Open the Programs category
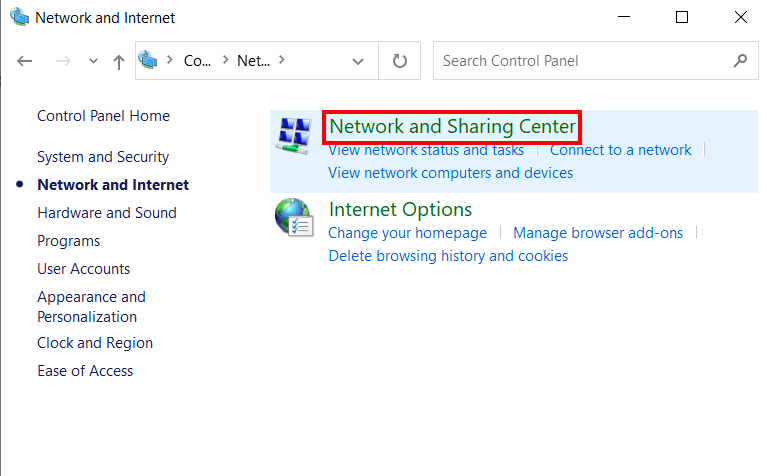Image resolution: width=767 pixels, height=476 pixels. click(x=68, y=241)
